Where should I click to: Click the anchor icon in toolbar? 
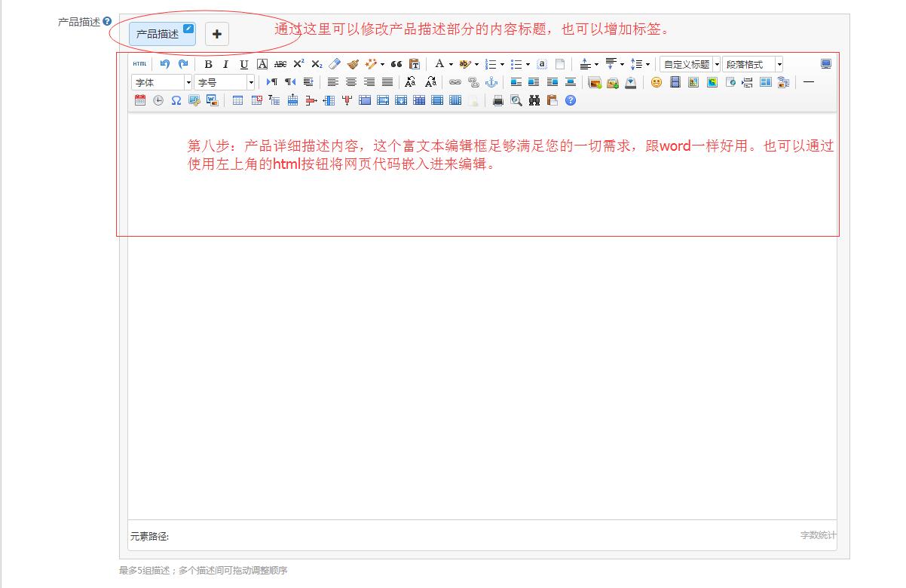pyautogui.click(x=491, y=82)
